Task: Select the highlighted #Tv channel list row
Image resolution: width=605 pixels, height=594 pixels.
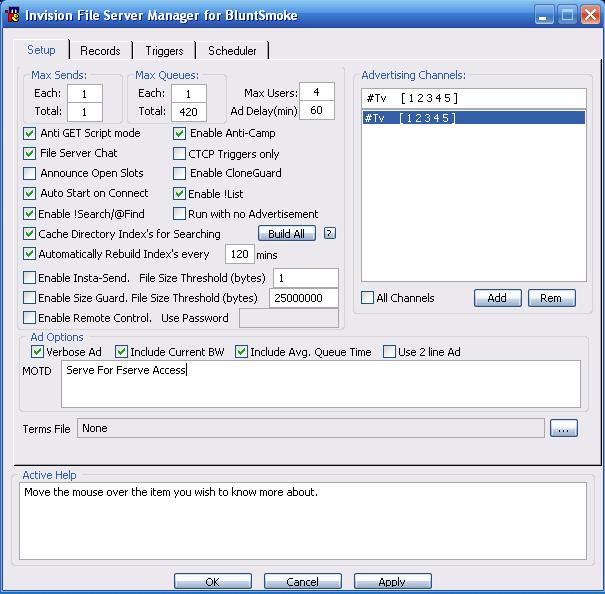Action: pyautogui.click(x=474, y=118)
